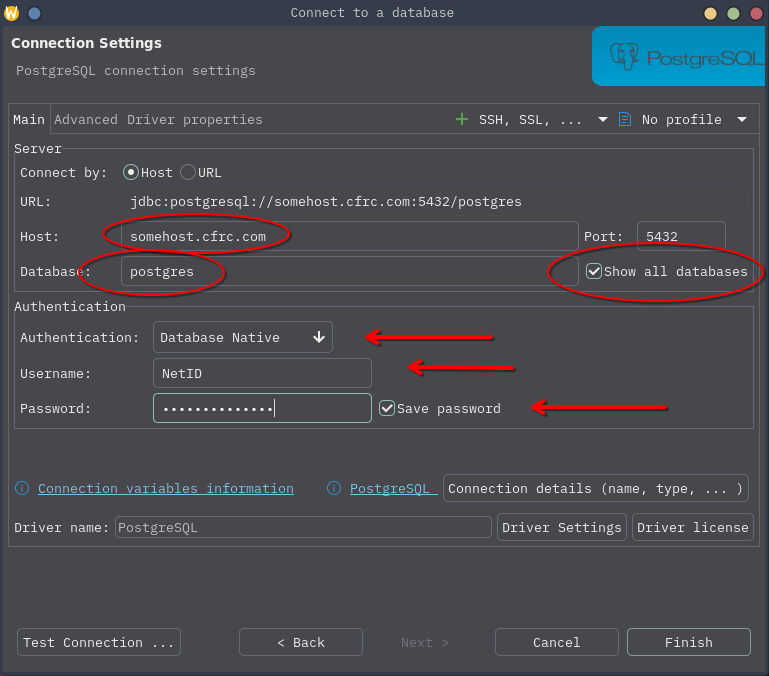Click the info icon beside Connection variables information

22,488
